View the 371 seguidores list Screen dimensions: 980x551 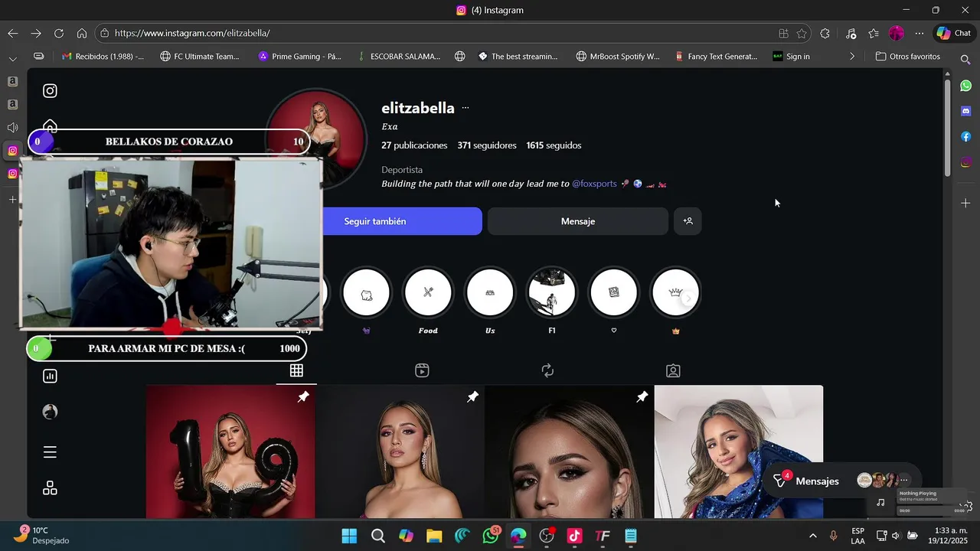click(x=487, y=145)
